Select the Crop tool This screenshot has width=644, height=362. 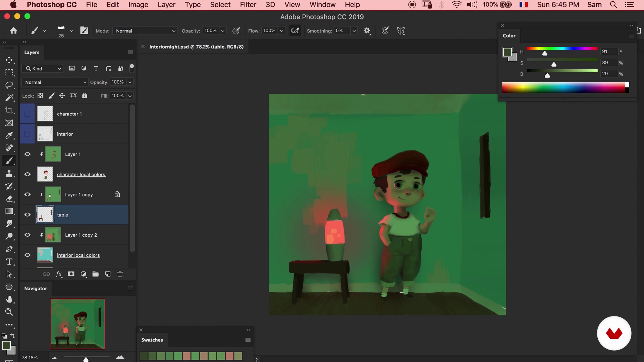click(x=9, y=110)
